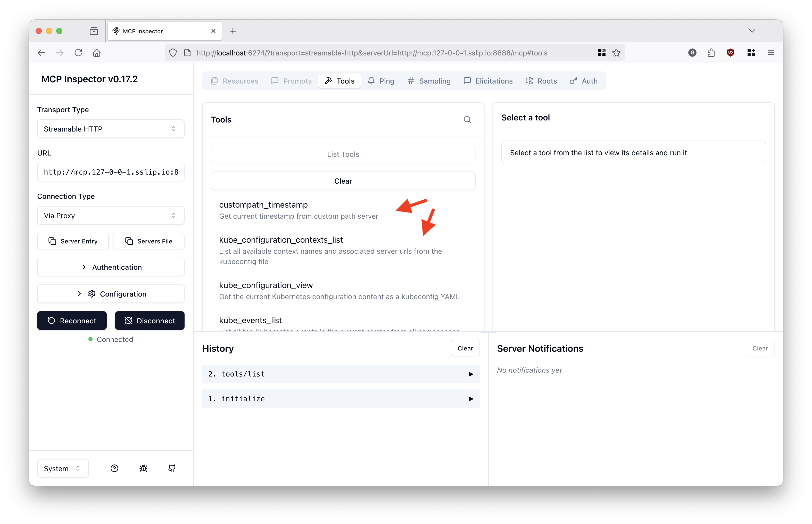
Task: Open the System theme dropdown
Action: 63,468
